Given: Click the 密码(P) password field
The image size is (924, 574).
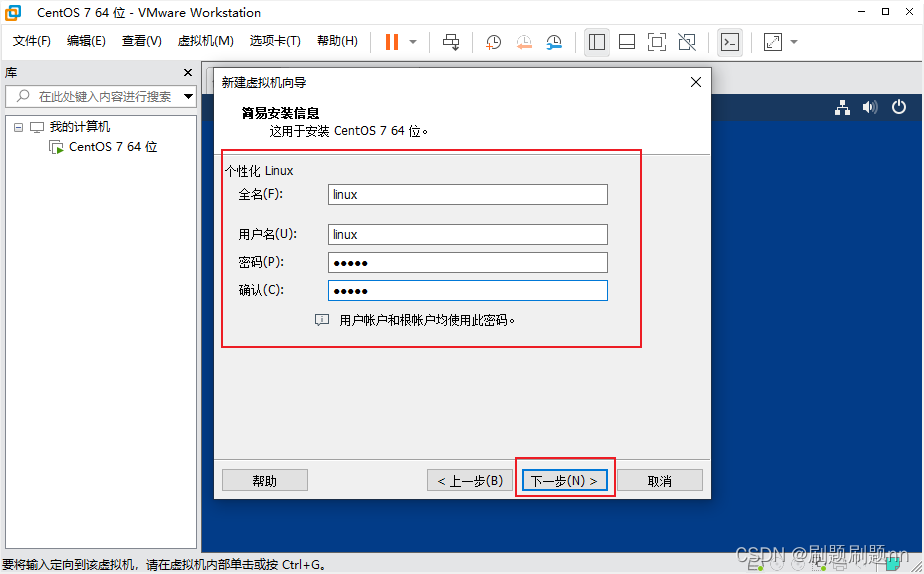Looking at the screenshot, I should pyautogui.click(x=467, y=263).
